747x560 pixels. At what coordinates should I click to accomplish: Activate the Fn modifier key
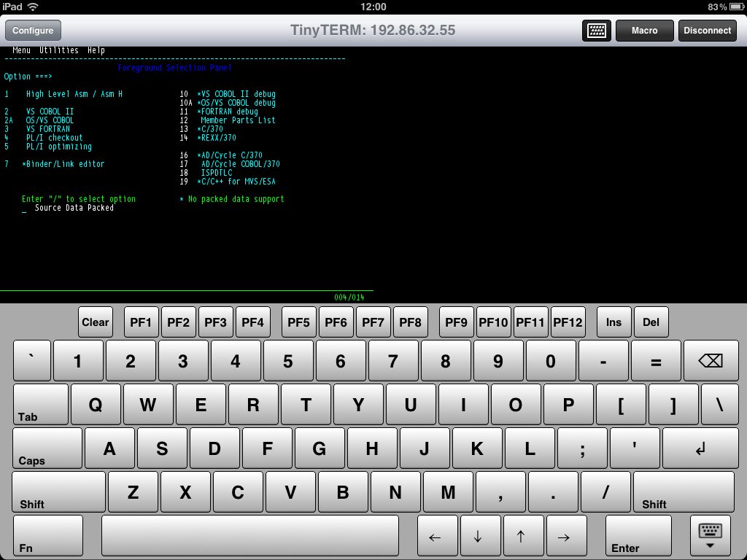click(x=46, y=536)
